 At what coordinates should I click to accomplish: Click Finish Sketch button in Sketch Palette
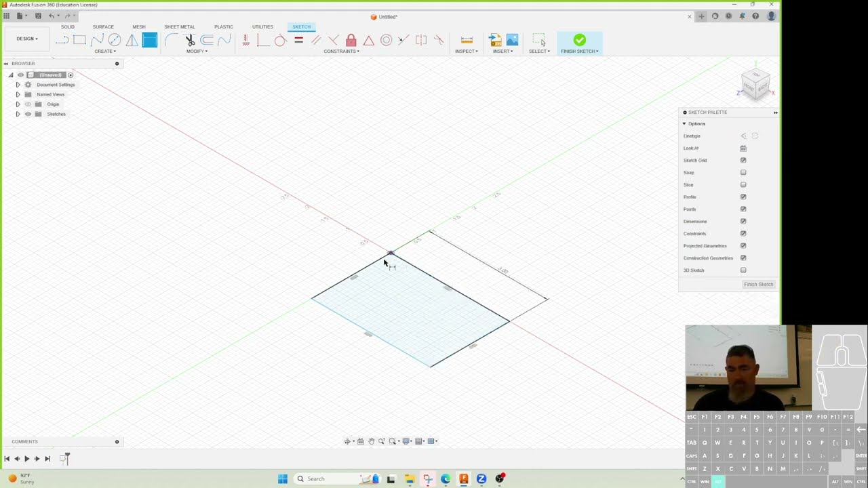(758, 285)
